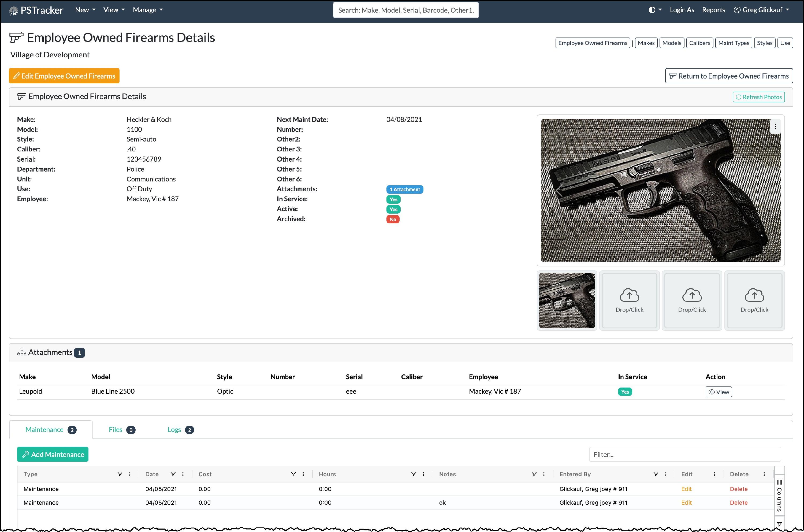Toggle the Columns side panel
The width and height of the screenshot is (804, 532).
tap(779, 495)
